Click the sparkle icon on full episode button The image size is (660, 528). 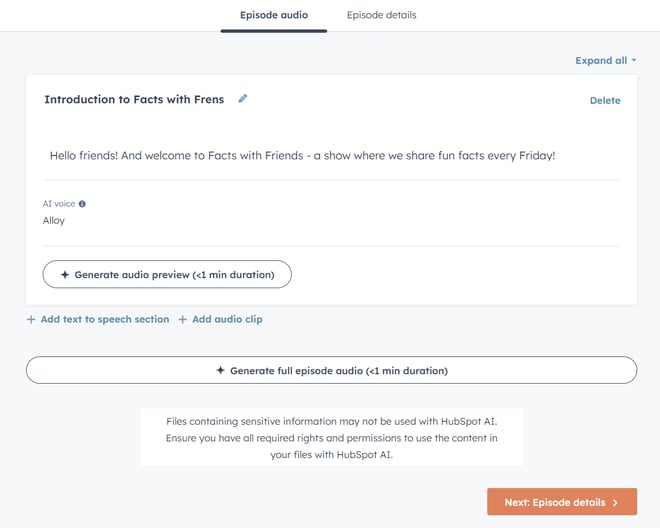click(220, 371)
